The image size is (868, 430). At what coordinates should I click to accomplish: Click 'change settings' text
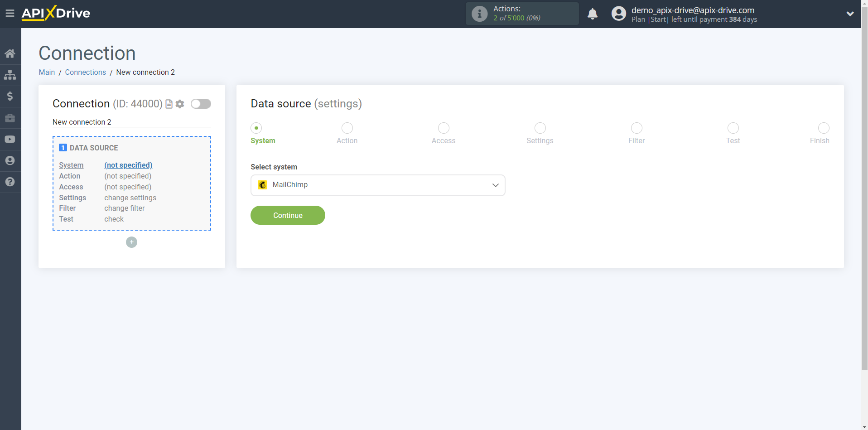point(130,198)
